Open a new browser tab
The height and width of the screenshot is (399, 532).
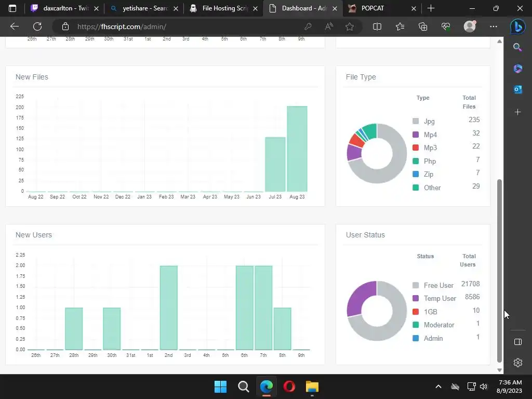[431, 8]
